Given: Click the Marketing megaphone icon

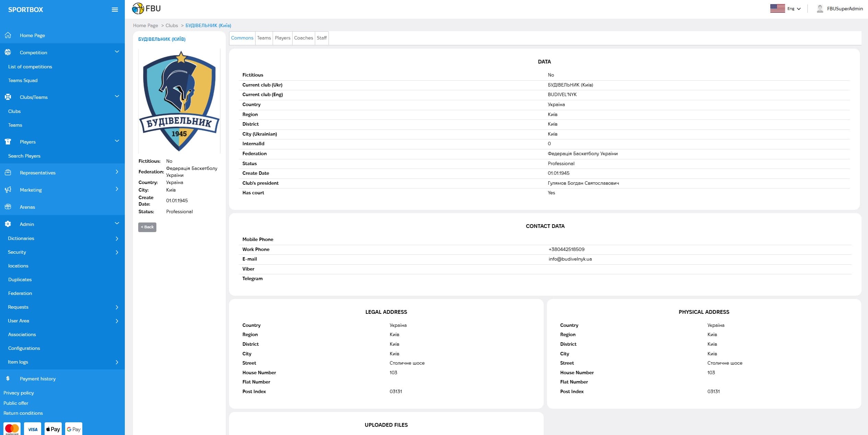Looking at the screenshot, I should pos(8,190).
